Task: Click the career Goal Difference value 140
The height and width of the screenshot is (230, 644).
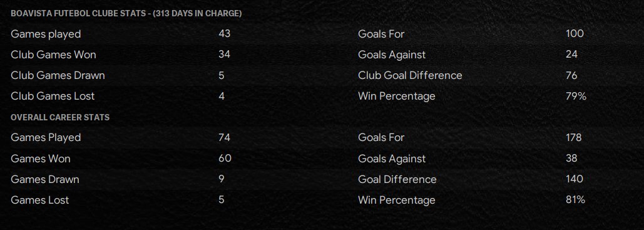Action: [575, 179]
